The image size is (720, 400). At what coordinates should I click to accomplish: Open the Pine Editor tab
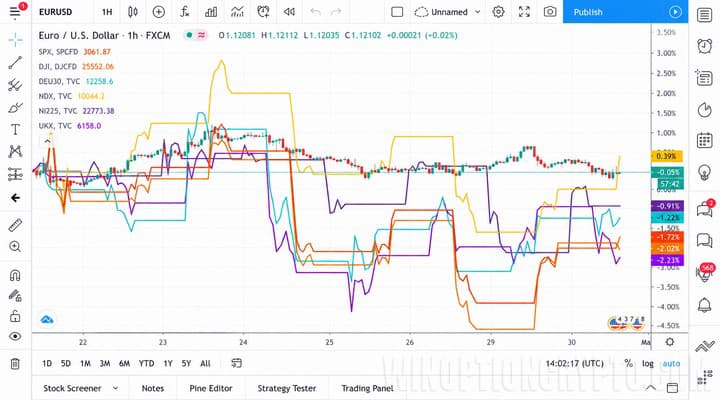tap(211, 388)
